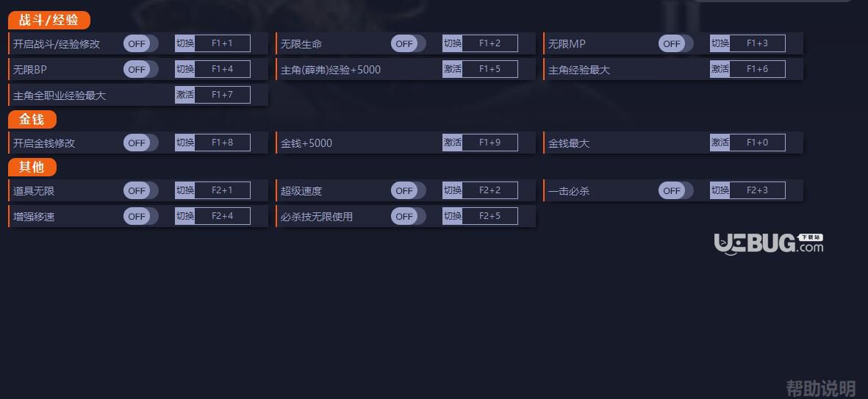Click the F1+8 hotkey field
The image size is (868, 399).
click(x=223, y=143)
